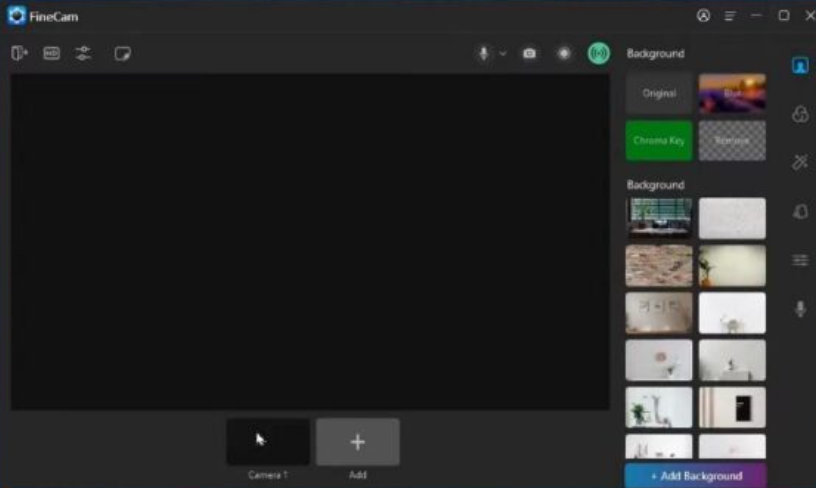Take a snapshot with the camera icon

click(x=530, y=53)
